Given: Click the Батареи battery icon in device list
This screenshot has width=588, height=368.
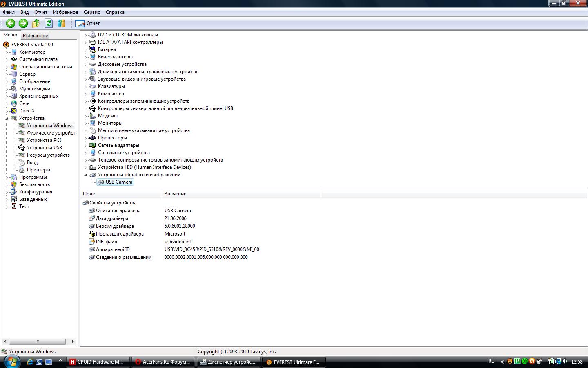Looking at the screenshot, I should click(93, 49).
